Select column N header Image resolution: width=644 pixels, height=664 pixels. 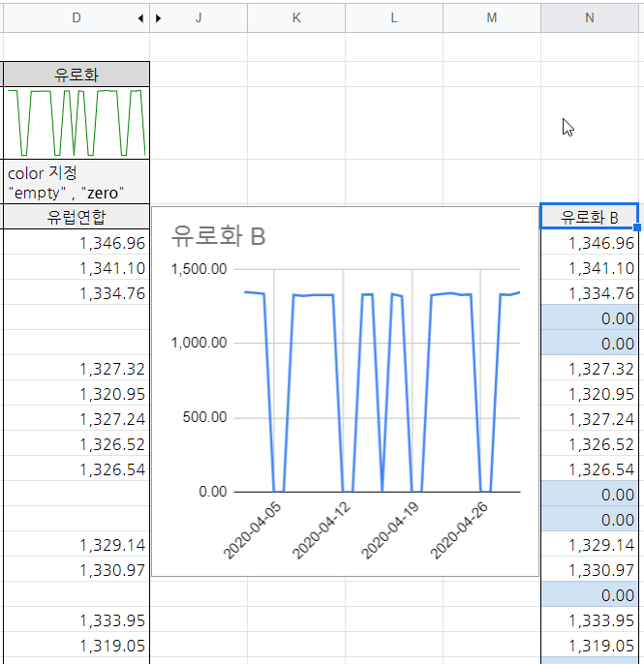pos(589,17)
